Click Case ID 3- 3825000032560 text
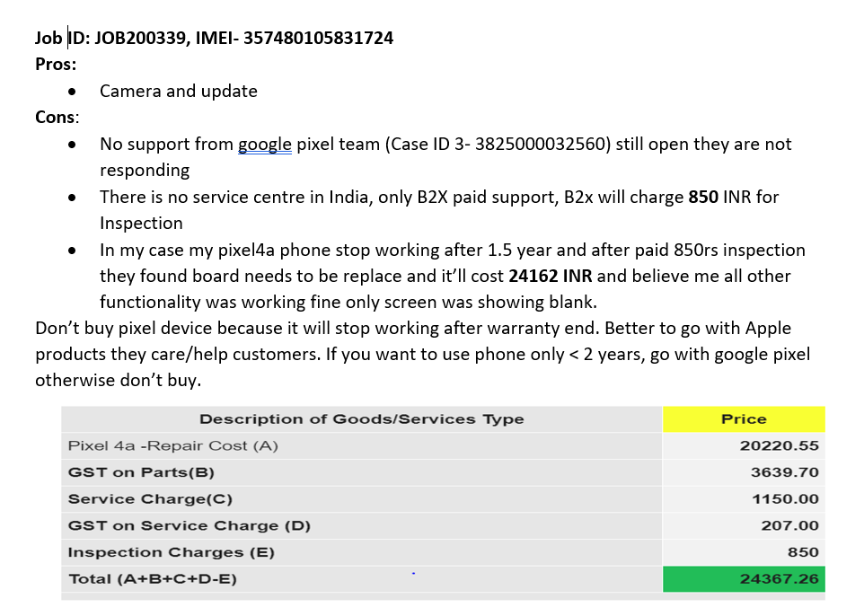The image size is (864, 616). (498, 144)
